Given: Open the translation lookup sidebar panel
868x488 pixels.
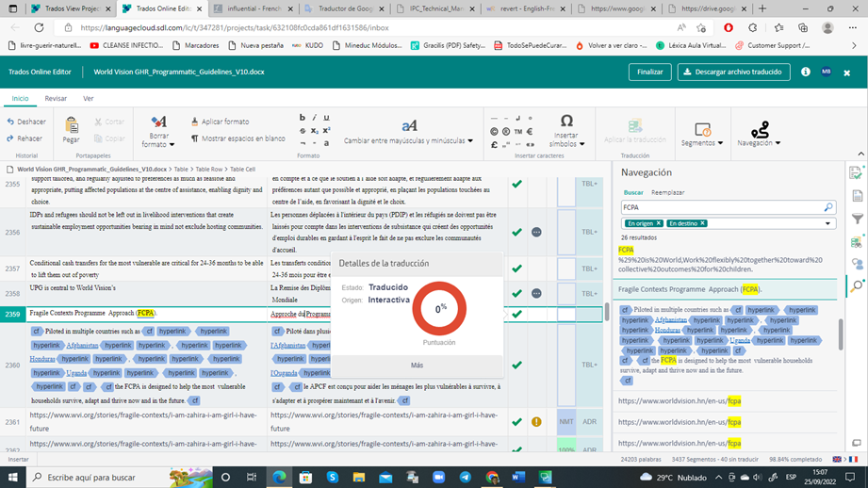Looking at the screenshot, I should pos(857,241).
